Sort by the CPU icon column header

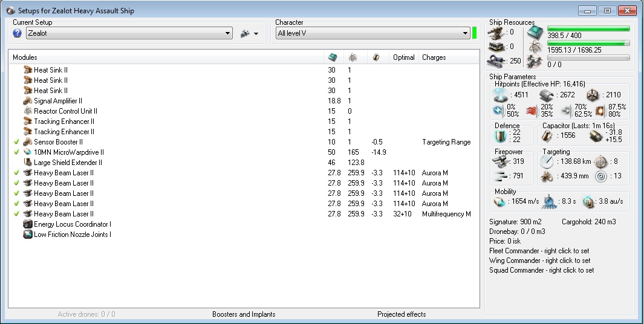[333, 57]
